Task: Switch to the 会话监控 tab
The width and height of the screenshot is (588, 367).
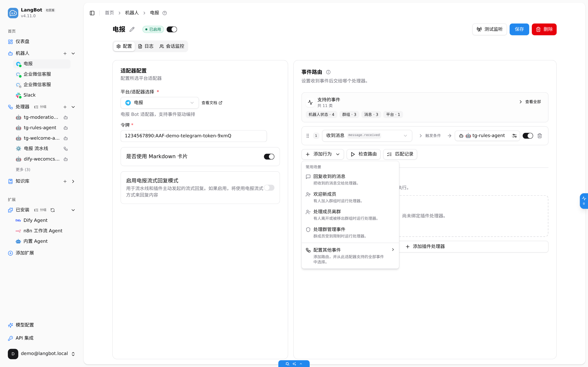Action: 172,46
